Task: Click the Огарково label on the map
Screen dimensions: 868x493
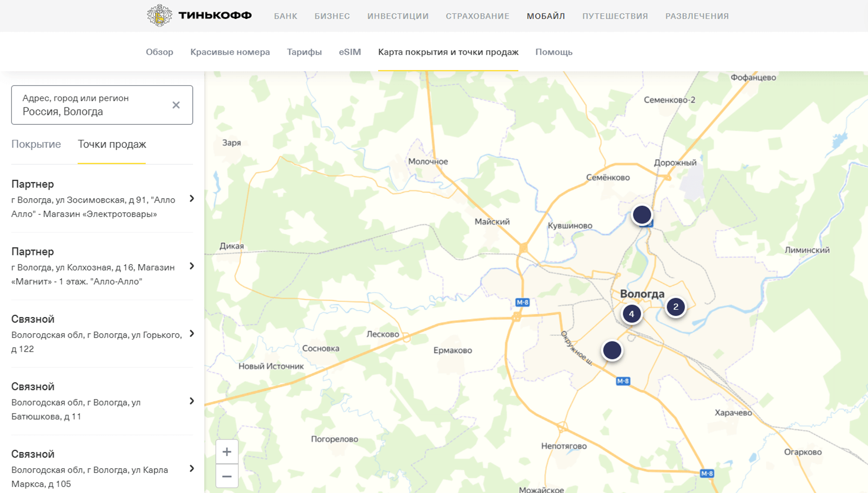Action: coord(803,452)
